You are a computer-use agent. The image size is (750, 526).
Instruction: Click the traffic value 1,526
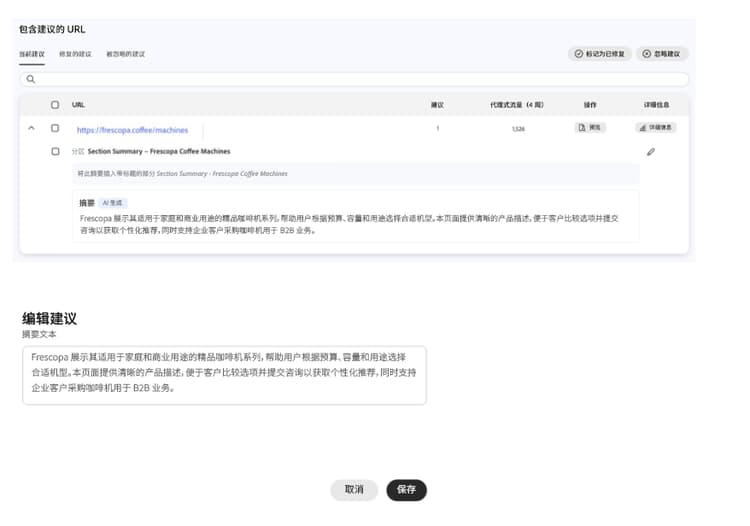click(x=518, y=129)
